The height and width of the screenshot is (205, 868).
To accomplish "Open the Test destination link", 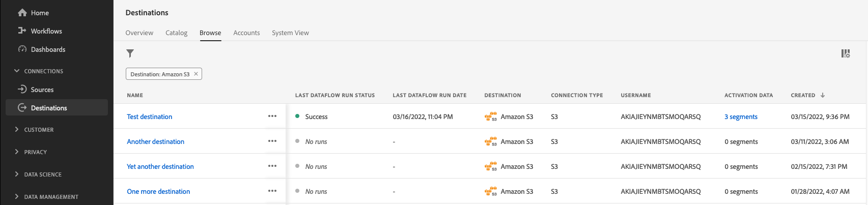I will click(149, 117).
